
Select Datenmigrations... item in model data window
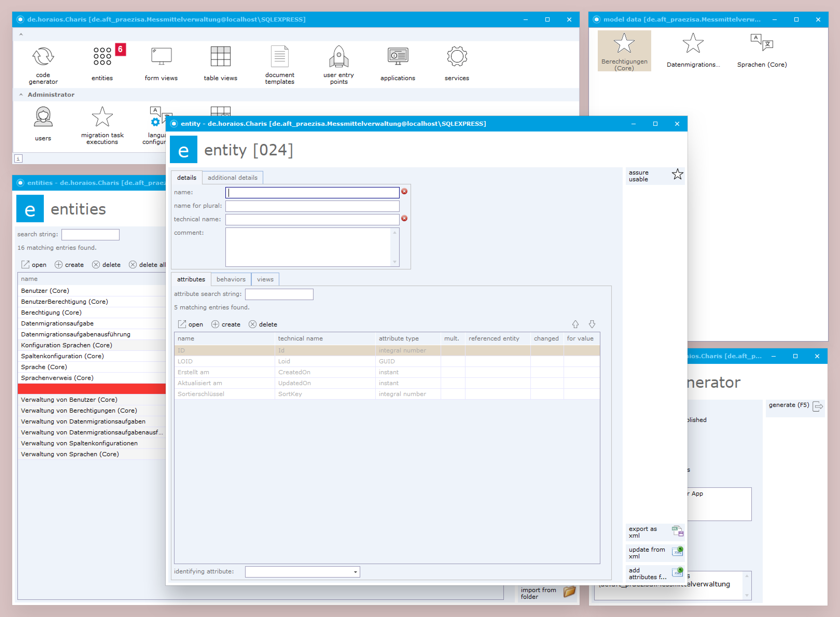coord(693,51)
